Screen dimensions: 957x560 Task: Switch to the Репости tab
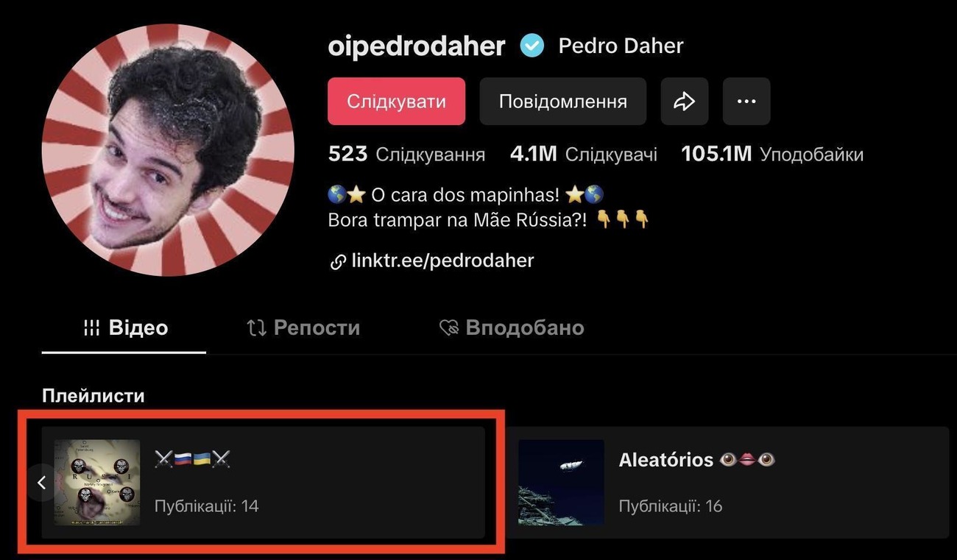point(303,328)
